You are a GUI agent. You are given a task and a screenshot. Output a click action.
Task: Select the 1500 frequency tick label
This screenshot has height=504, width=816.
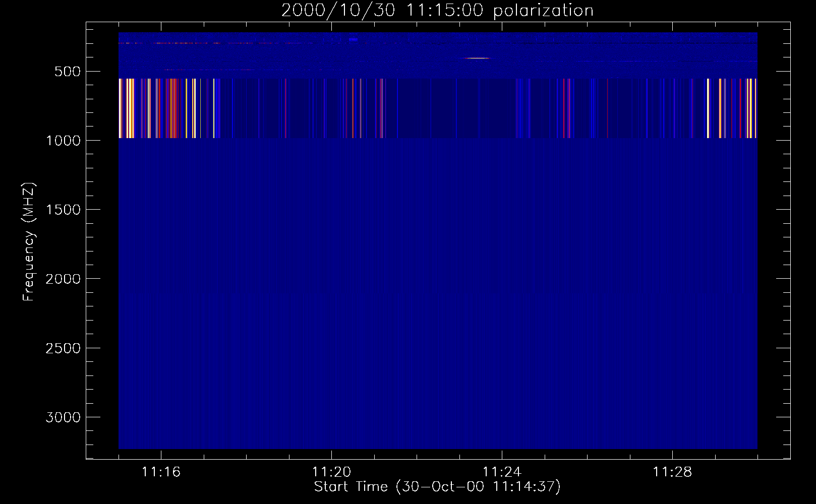point(63,210)
